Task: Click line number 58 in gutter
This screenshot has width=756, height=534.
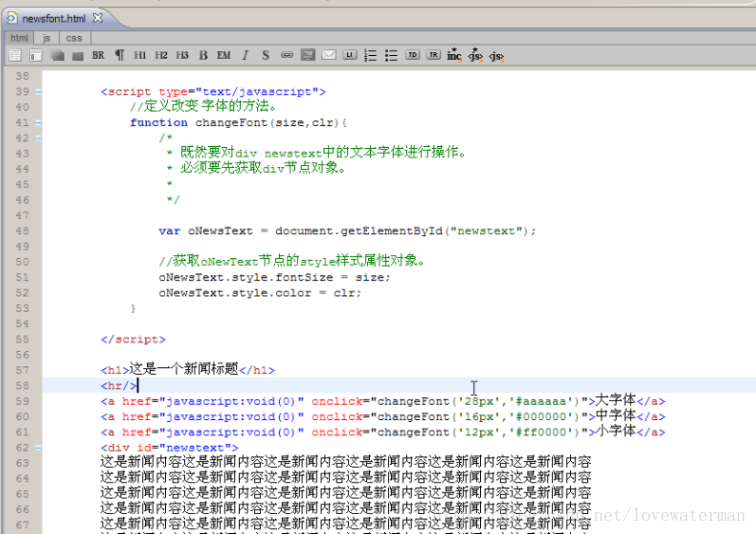Action: [x=22, y=385]
